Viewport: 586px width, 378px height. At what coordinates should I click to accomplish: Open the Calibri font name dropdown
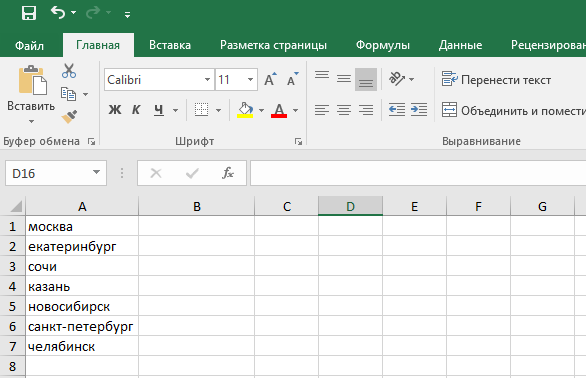[207, 79]
